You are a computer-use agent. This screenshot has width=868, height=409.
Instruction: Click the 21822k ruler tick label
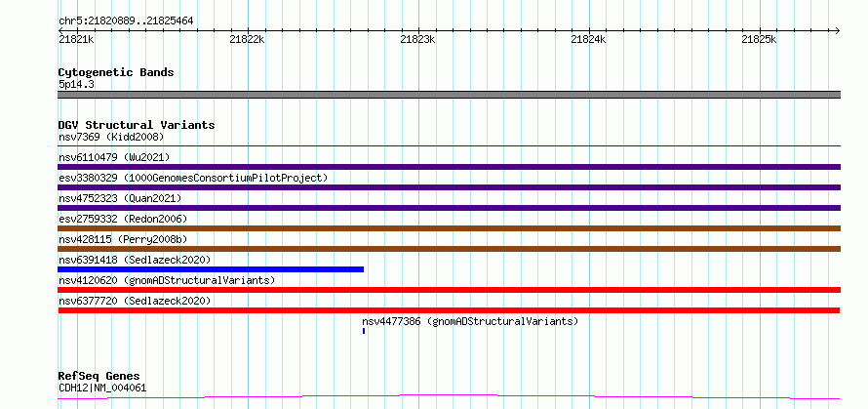[x=247, y=39]
